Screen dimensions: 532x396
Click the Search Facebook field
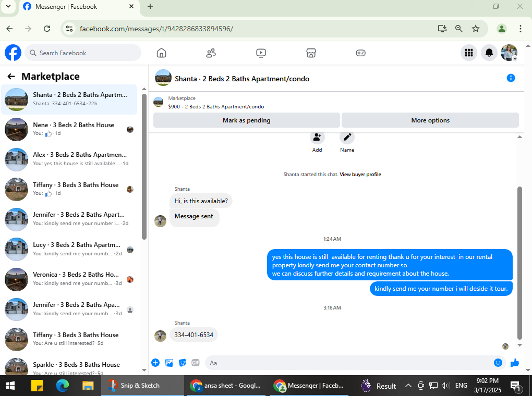83,53
